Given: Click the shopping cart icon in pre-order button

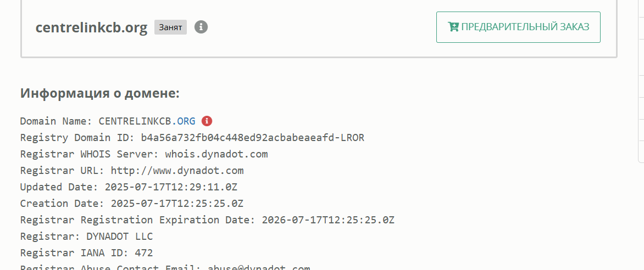Looking at the screenshot, I should 453,27.
